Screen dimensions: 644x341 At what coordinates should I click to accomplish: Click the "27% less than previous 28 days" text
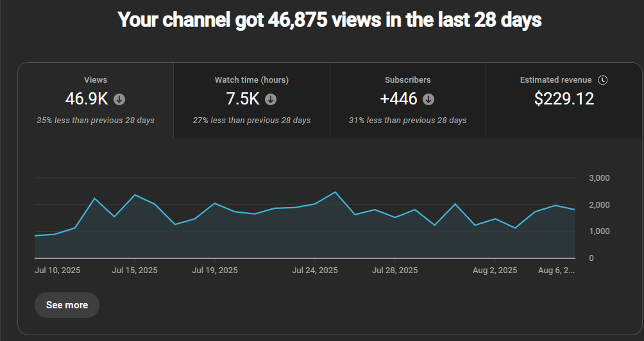pyautogui.click(x=251, y=121)
